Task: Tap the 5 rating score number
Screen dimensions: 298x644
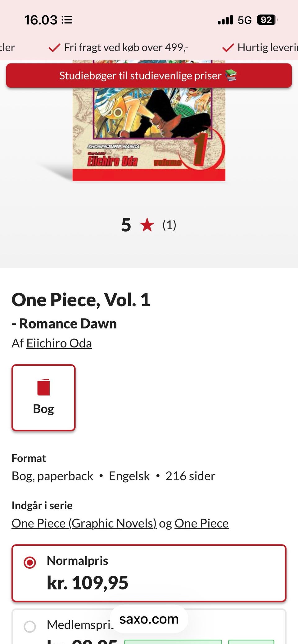Action: (x=126, y=225)
